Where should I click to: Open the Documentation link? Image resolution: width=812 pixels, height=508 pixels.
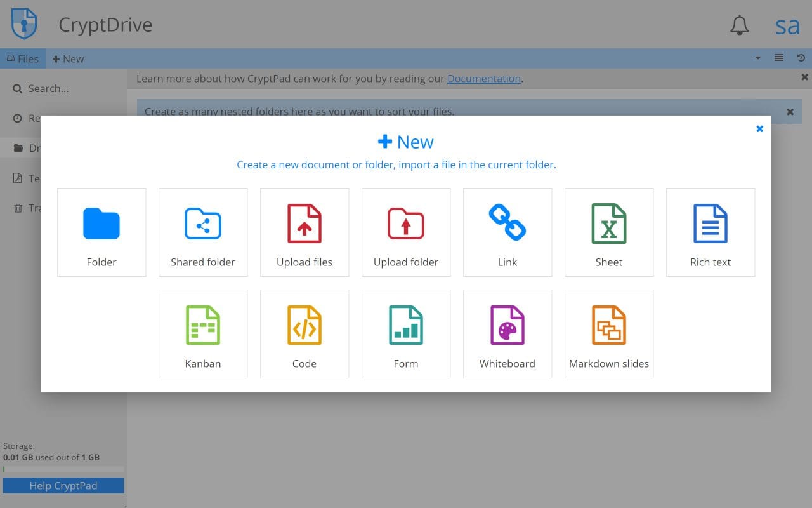(x=484, y=78)
